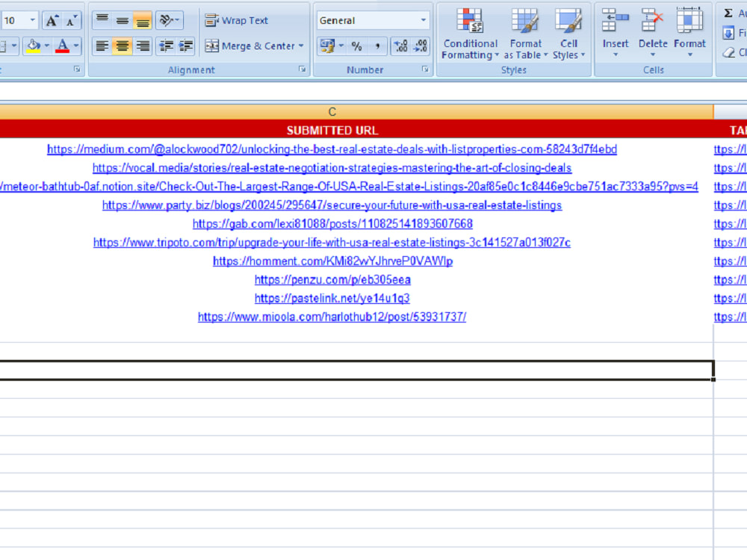This screenshot has height=560, width=747.
Task: Toggle Bottom Align for cell text
Action: [x=142, y=20]
